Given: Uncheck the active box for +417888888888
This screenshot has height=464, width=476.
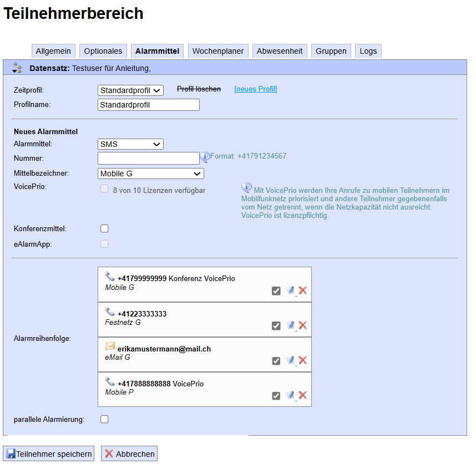Looking at the screenshot, I should click(276, 396).
